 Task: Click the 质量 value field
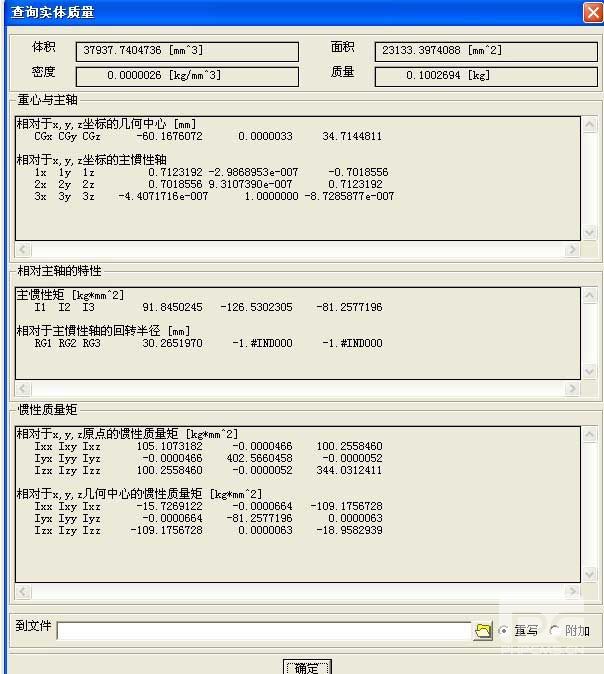click(x=481, y=76)
